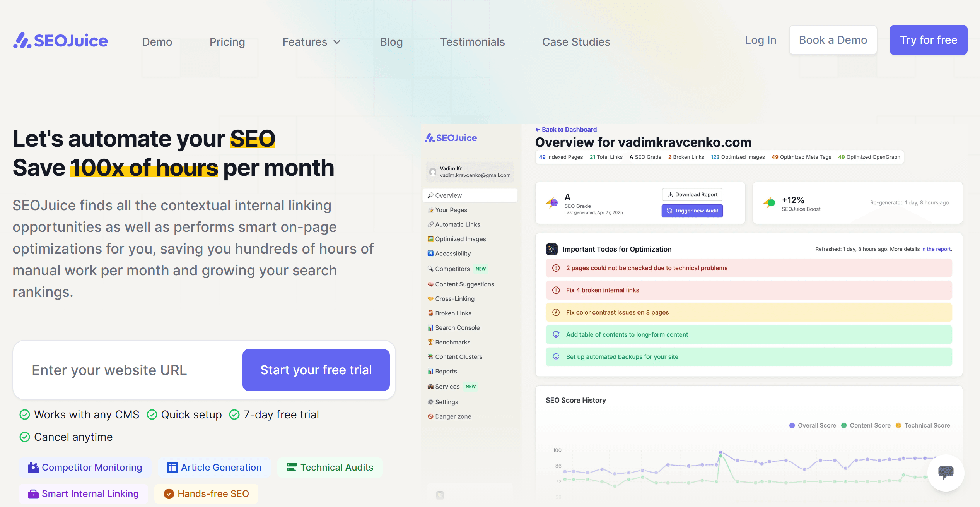Image resolution: width=980 pixels, height=507 pixels.
Task: Go to Case Studies
Action: 576,42
